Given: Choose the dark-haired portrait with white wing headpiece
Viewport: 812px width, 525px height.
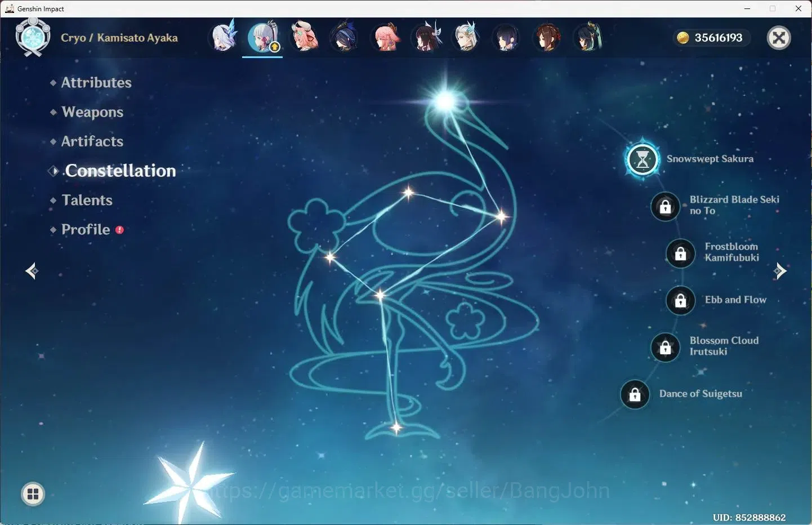Looking at the screenshot, I should [426, 37].
